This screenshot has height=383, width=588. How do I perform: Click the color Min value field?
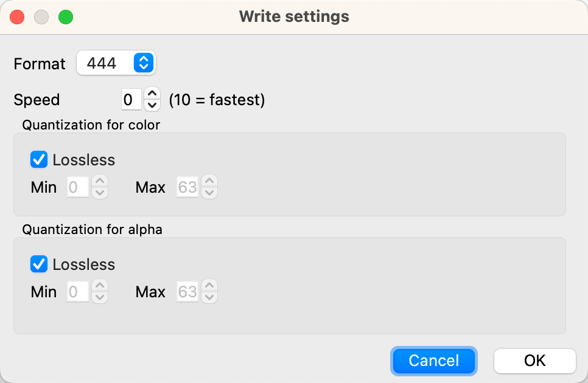tap(77, 187)
